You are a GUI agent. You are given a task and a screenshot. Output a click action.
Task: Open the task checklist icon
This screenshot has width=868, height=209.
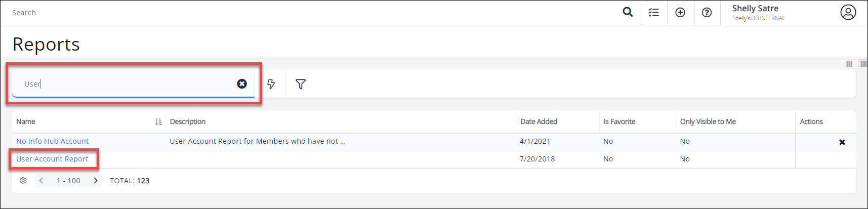point(654,13)
